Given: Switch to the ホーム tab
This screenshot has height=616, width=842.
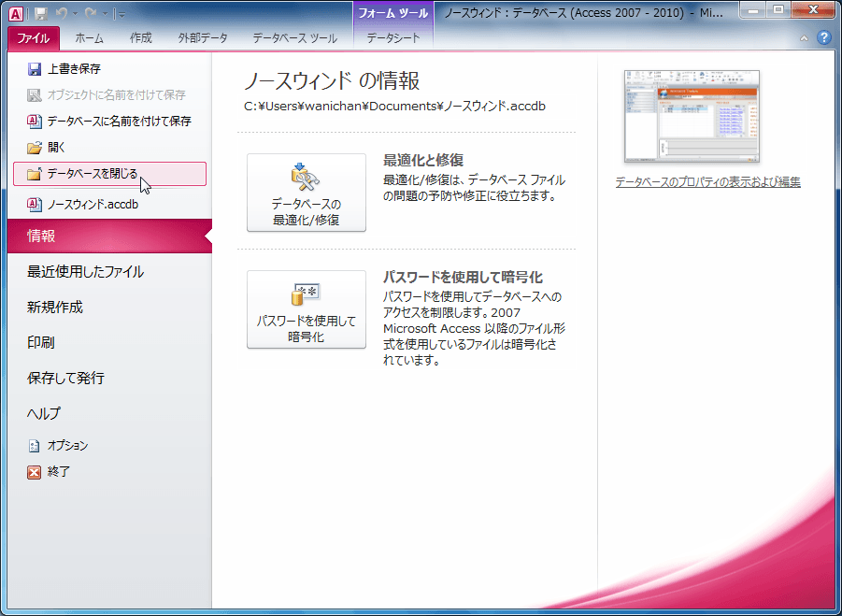Looking at the screenshot, I should click(x=89, y=38).
